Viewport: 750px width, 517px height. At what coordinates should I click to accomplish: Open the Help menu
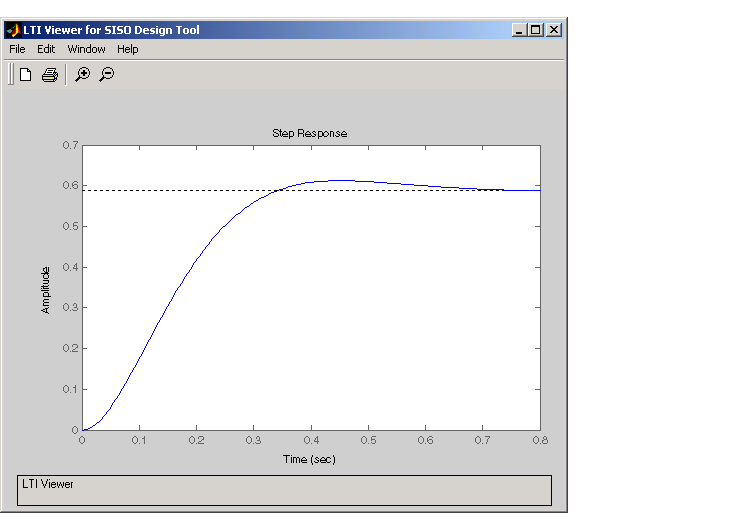127,49
